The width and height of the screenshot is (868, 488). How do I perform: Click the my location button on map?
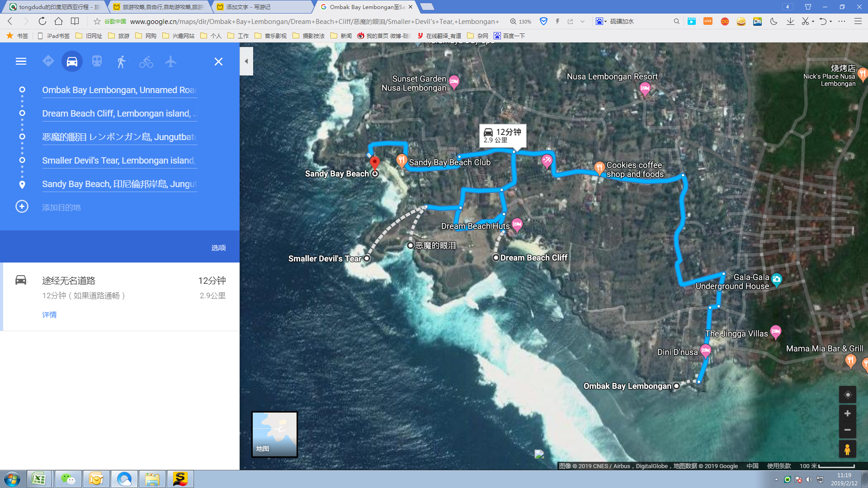[848, 394]
